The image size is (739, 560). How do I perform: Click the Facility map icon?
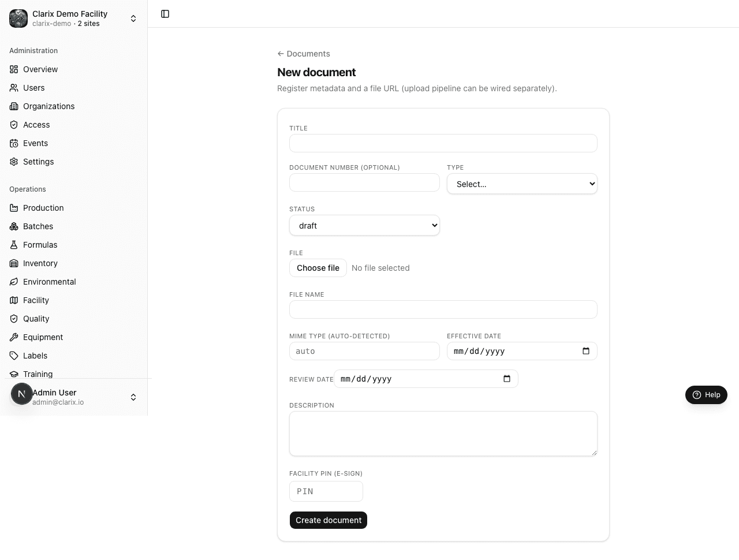click(x=14, y=300)
